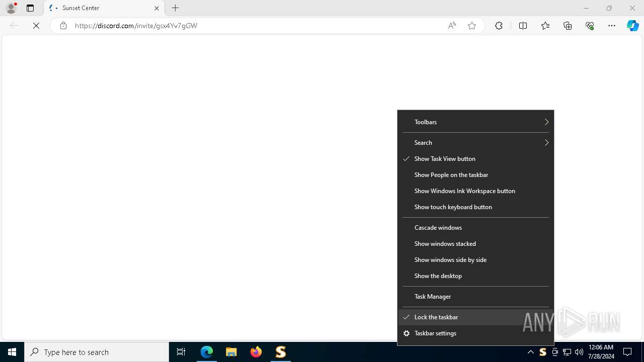The image size is (644, 362).
Task: Expand the Search submenu
Action: [x=475, y=143]
